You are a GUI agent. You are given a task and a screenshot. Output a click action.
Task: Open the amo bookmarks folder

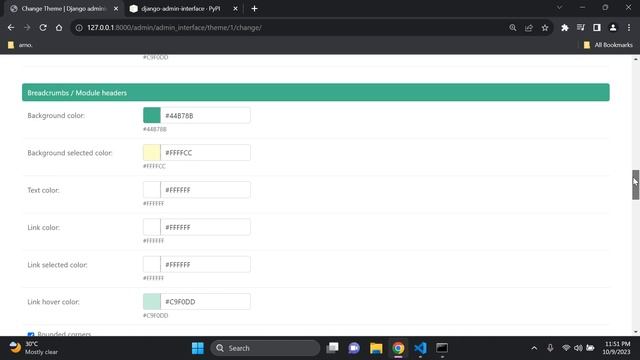tap(20, 45)
